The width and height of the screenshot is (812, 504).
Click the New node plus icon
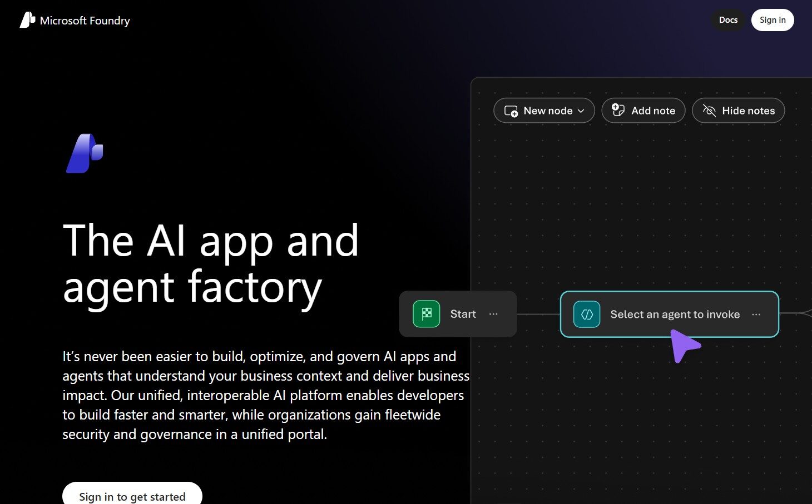pyautogui.click(x=511, y=111)
